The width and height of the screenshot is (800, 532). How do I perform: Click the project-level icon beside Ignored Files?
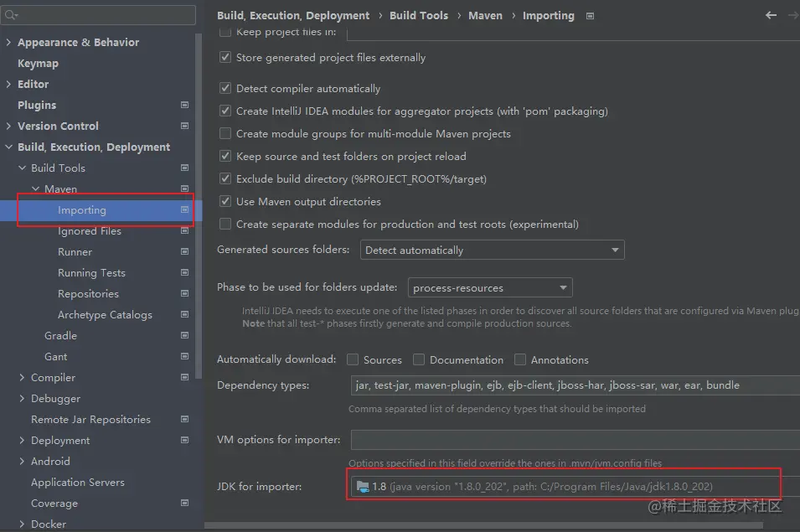184,230
